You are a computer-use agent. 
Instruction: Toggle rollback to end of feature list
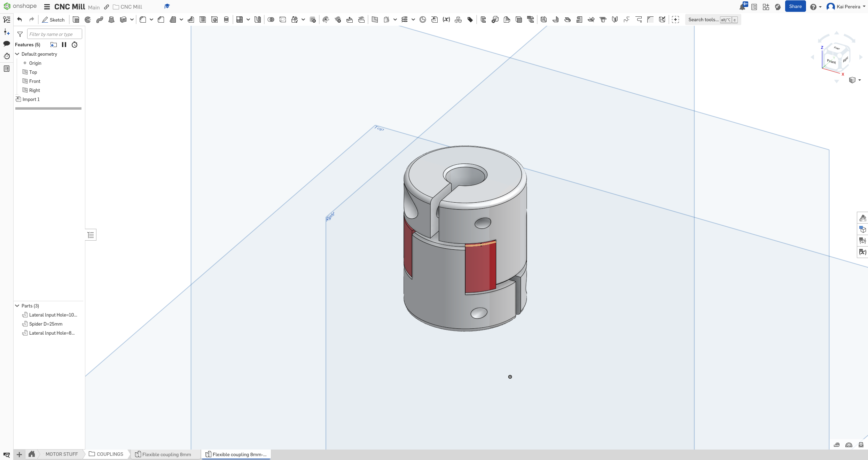(75, 44)
